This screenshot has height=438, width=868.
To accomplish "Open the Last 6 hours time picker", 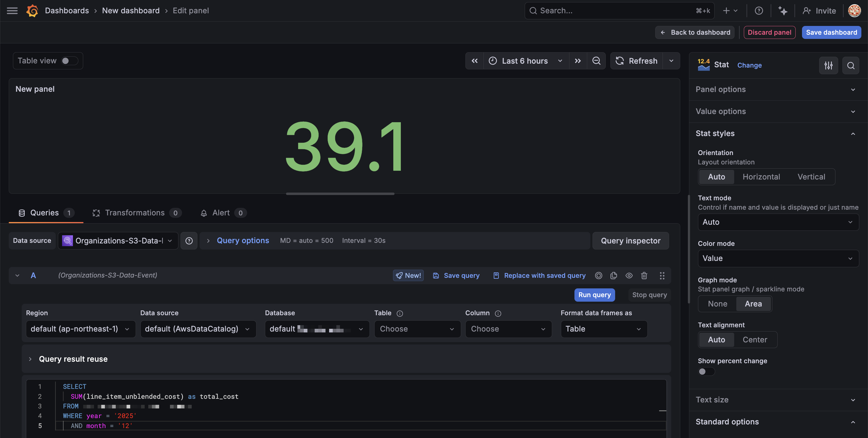I will [x=526, y=61].
